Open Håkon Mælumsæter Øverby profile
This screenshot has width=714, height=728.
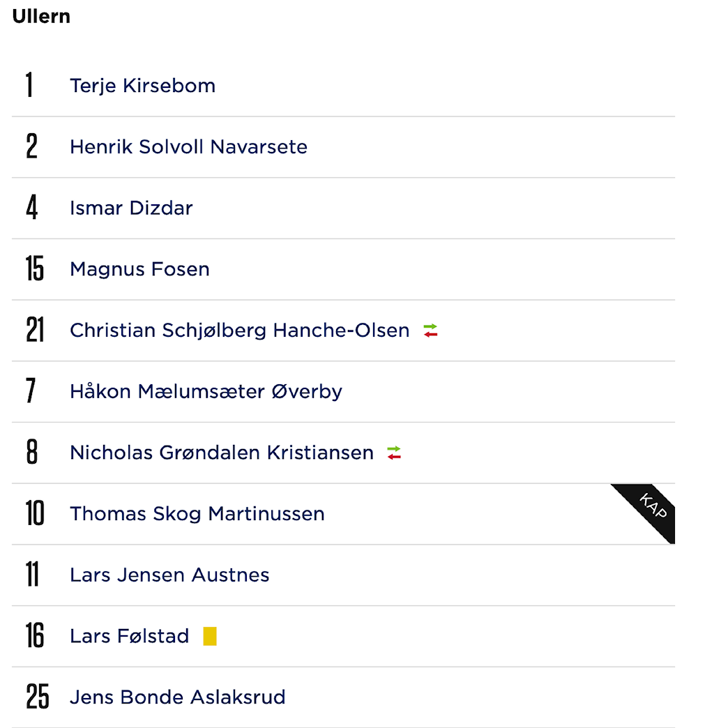pos(206,391)
